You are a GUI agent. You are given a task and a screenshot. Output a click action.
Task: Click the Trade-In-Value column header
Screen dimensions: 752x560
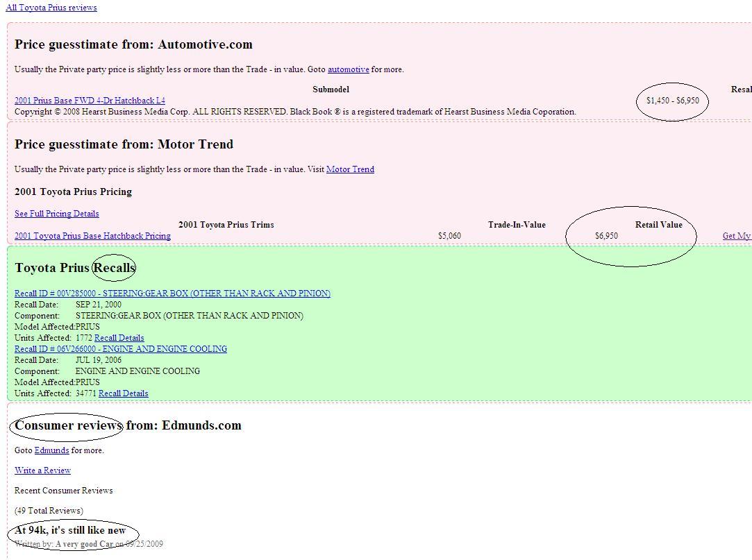pyautogui.click(x=517, y=224)
